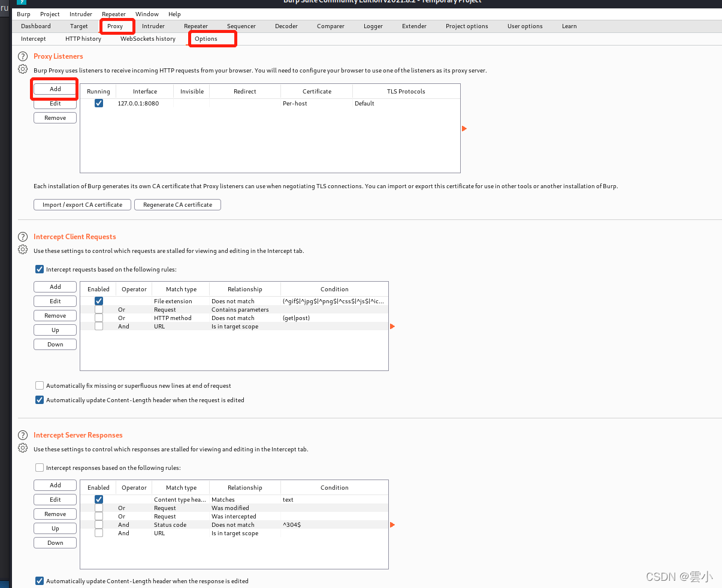Click Regenerate CA certificate

(x=178, y=204)
